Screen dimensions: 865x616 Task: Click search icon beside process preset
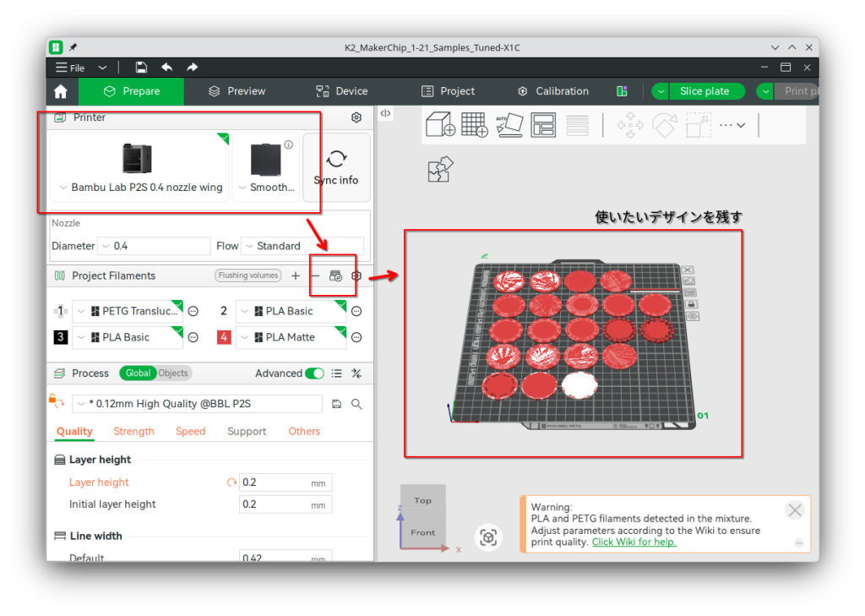[356, 404]
